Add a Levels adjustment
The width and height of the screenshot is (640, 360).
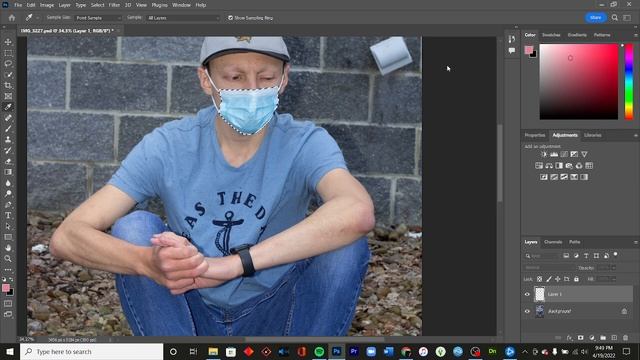[x=554, y=154]
